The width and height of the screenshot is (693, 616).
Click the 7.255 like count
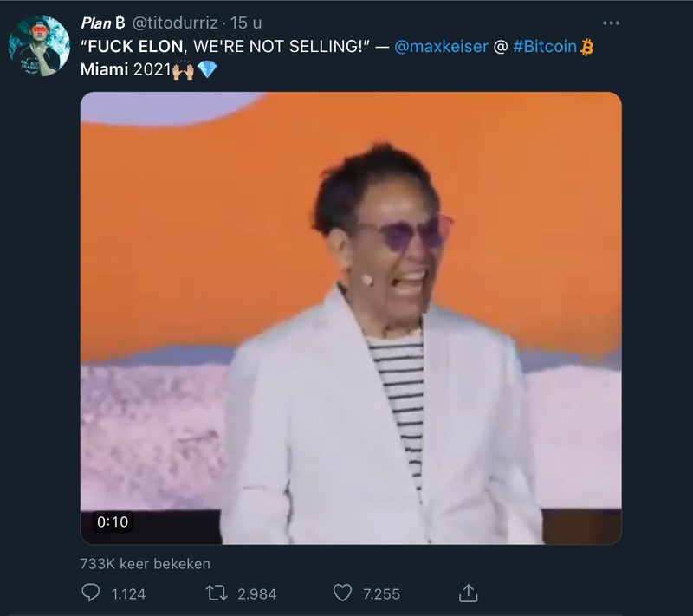click(381, 593)
